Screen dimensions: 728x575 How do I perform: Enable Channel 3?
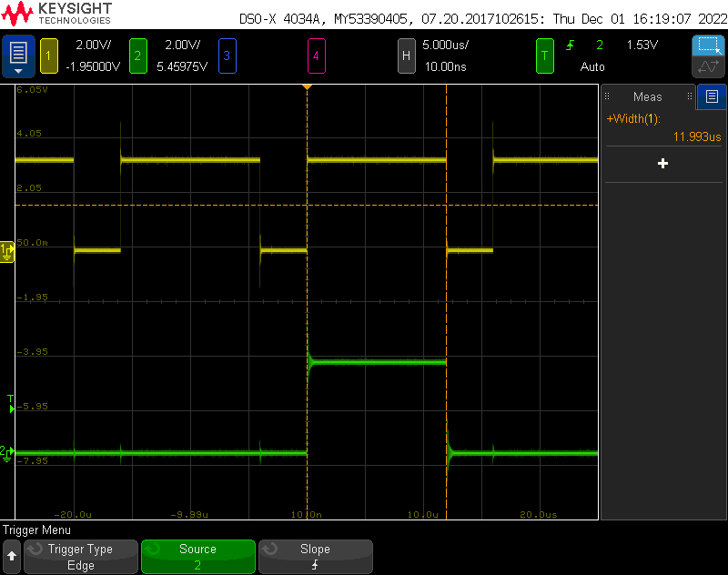[x=227, y=55]
